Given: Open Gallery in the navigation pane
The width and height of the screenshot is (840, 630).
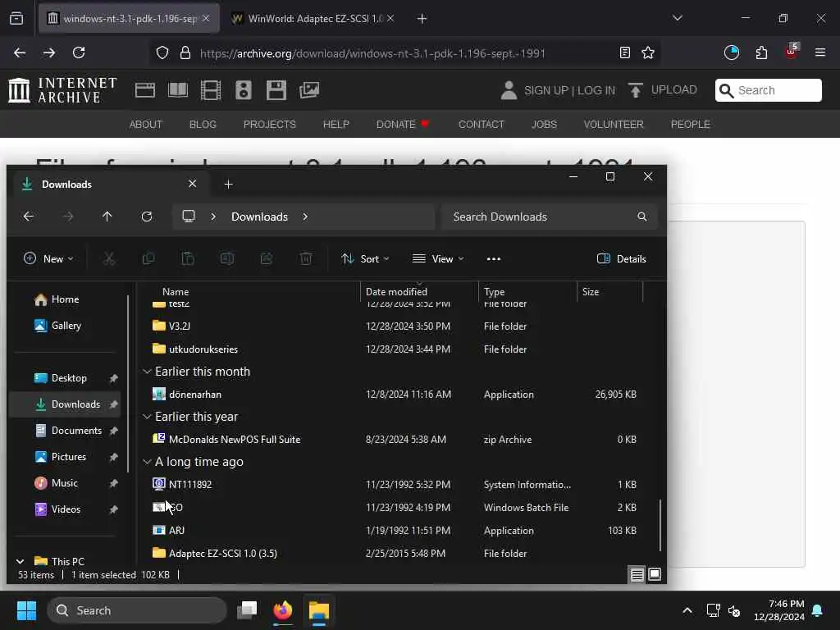Looking at the screenshot, I should pyautogui.click(x=57, y=326).
